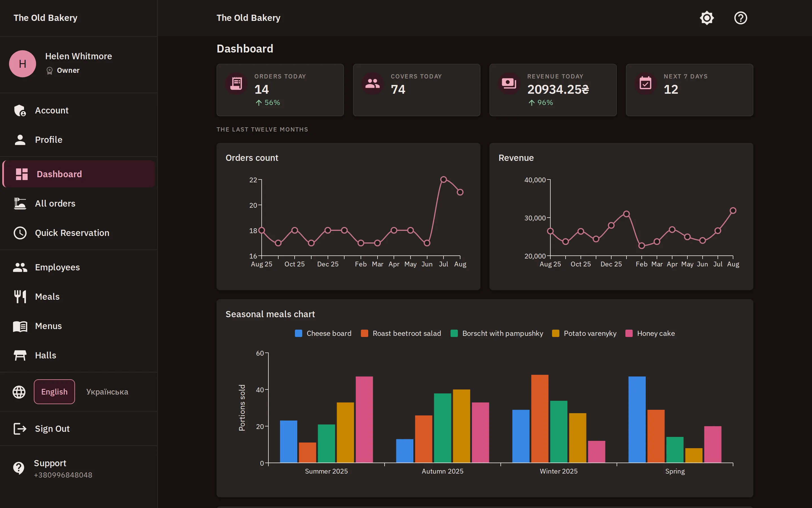Click The Old Bakery header title
Screen dimensions: 812x508
click(x=248, y=18)
